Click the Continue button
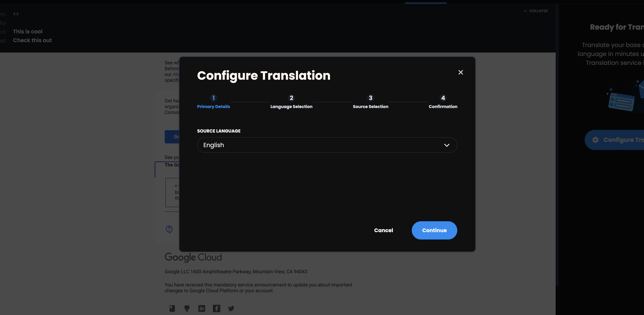Image resolution: width=644 pixels, height=315 pixels. point(434,230)
